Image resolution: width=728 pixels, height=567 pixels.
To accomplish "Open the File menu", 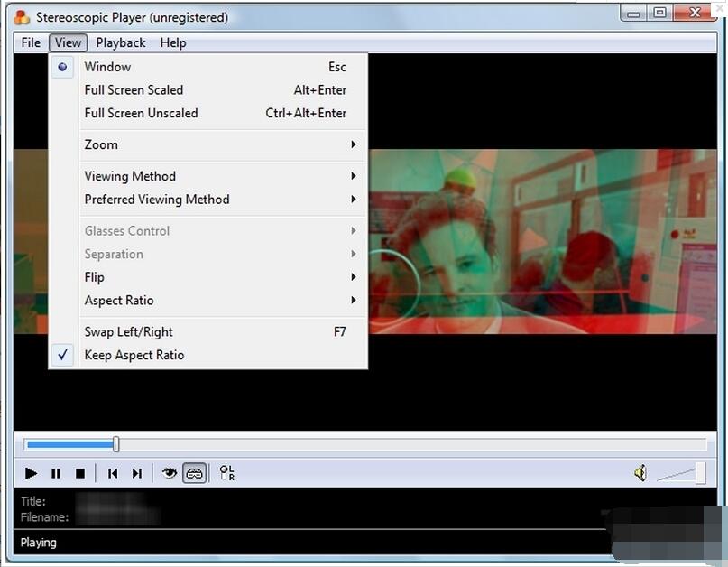I will 31,42.
